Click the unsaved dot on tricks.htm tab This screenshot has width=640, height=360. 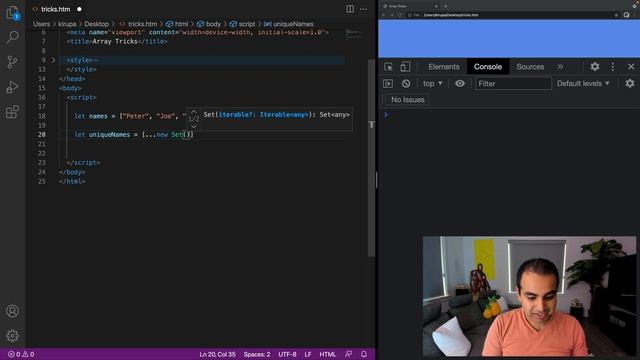79,9
